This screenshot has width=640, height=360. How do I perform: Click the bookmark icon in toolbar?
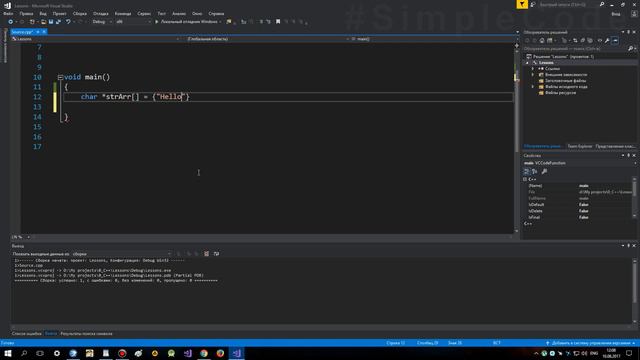278,22
